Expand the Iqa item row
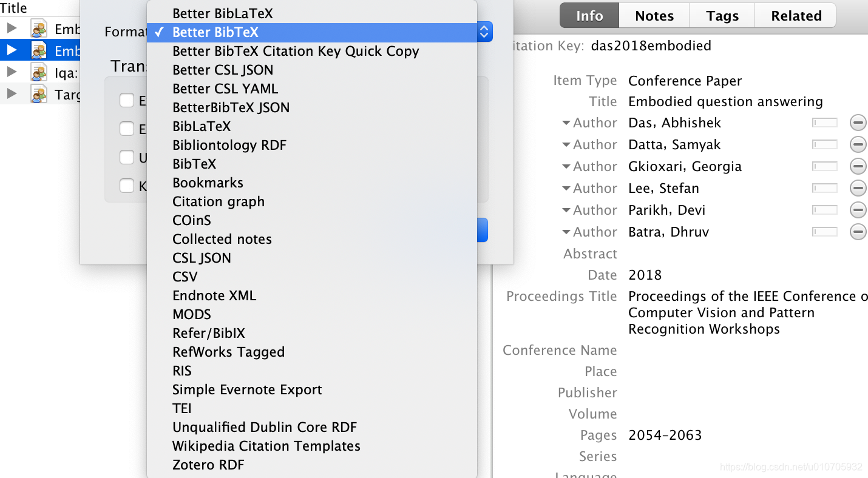The height and width of the screenshot is (478, 868). [x=12, y=72]
